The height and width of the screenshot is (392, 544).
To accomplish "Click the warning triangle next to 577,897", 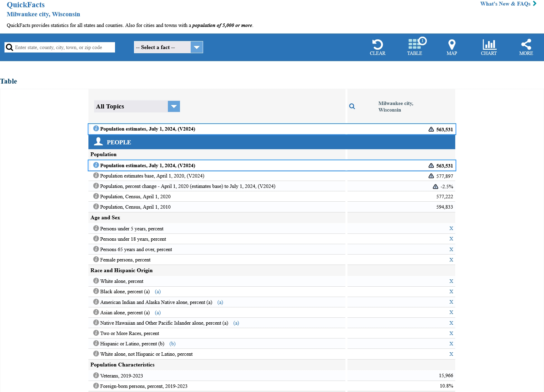I will click(431, 176).
